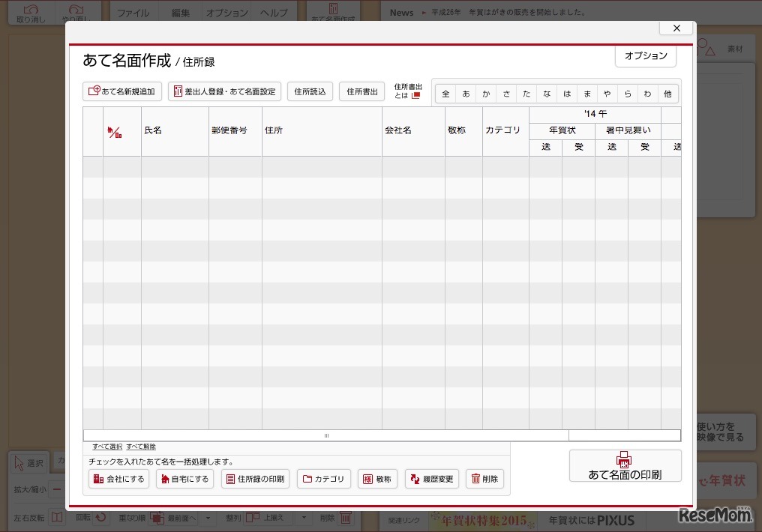Click the 敬称 batch button

(377, 479)
